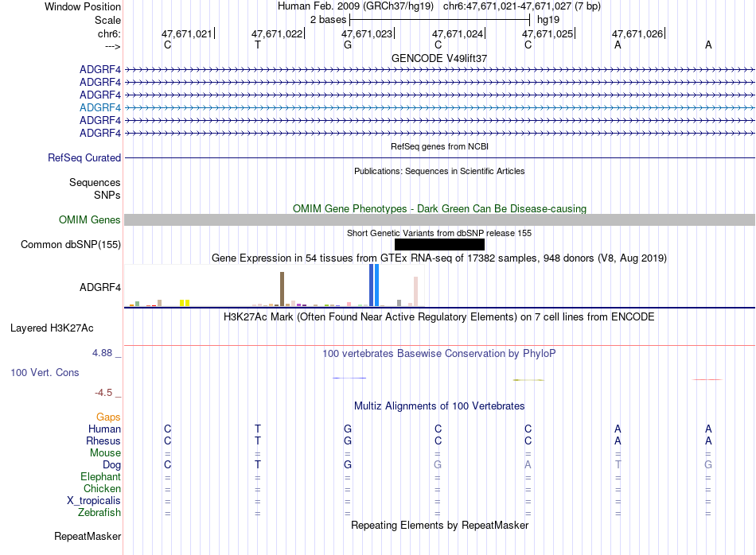The width and height of the screenshot is (756, 555).
Task: Click the Basewise Conservation by PhyloP title
Action: (439, 354)
